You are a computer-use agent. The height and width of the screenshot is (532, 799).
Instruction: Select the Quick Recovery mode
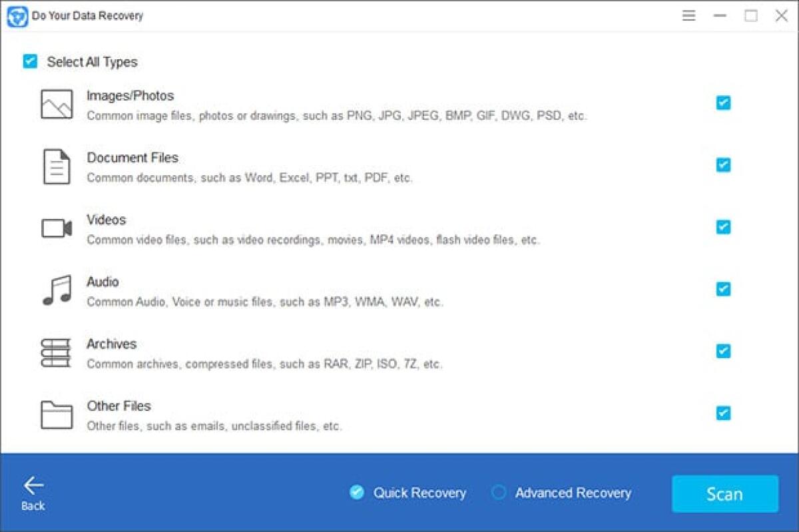tap(357, 493)
